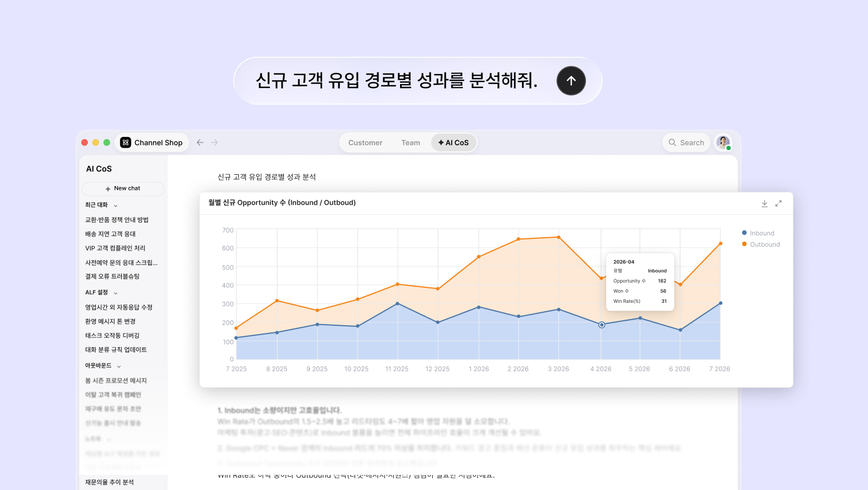Toggle the Outbound legend series
Image resolution: width=868 pixels, height=490 pixels.
[761, 244]
